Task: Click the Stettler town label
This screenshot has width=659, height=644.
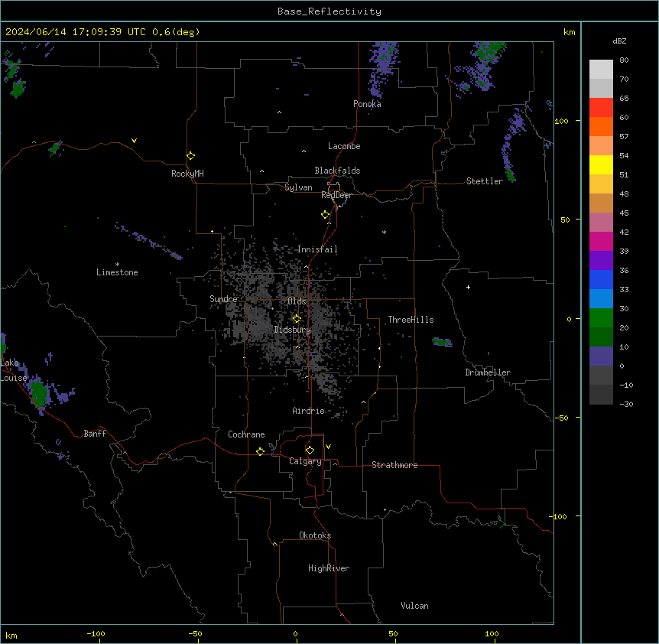Action: 485,181
